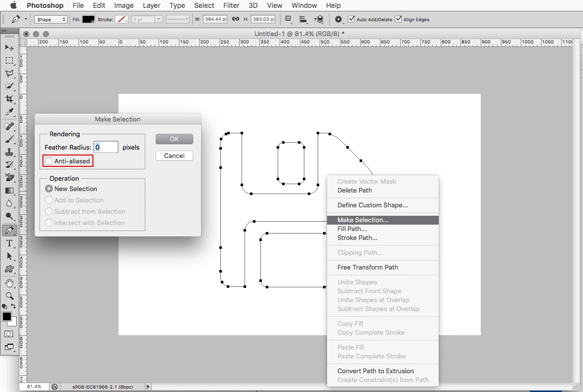Toggle Quick Mask mode
Viewport: 583px width, 392px height.
click(x=9, y=334)
